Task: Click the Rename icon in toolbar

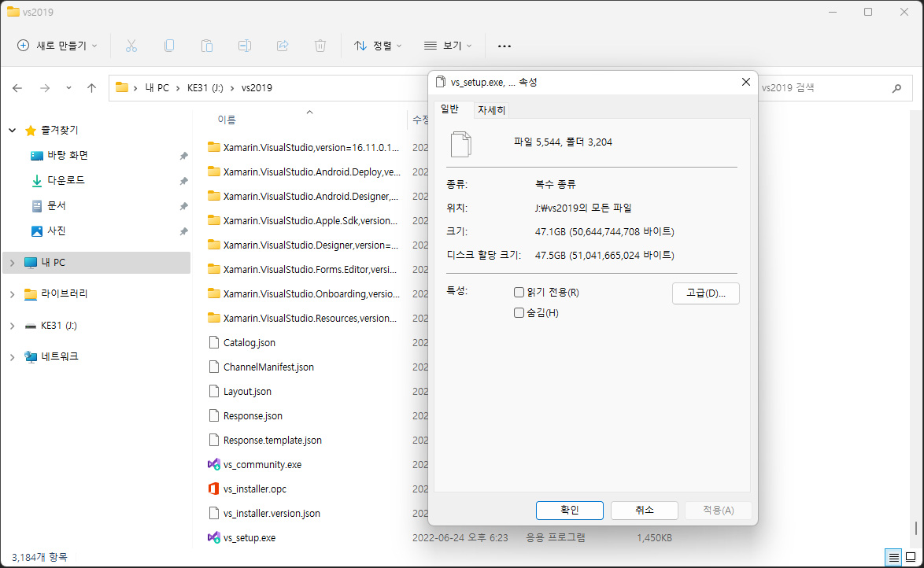Action: click(x=245, y=46)
